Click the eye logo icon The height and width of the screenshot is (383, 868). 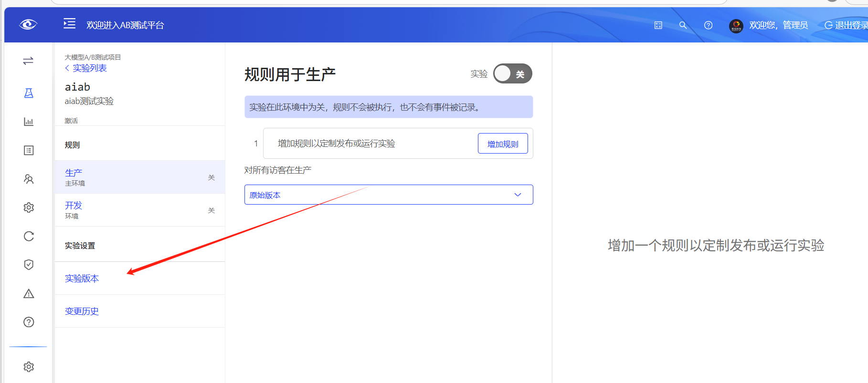point(28,24)
